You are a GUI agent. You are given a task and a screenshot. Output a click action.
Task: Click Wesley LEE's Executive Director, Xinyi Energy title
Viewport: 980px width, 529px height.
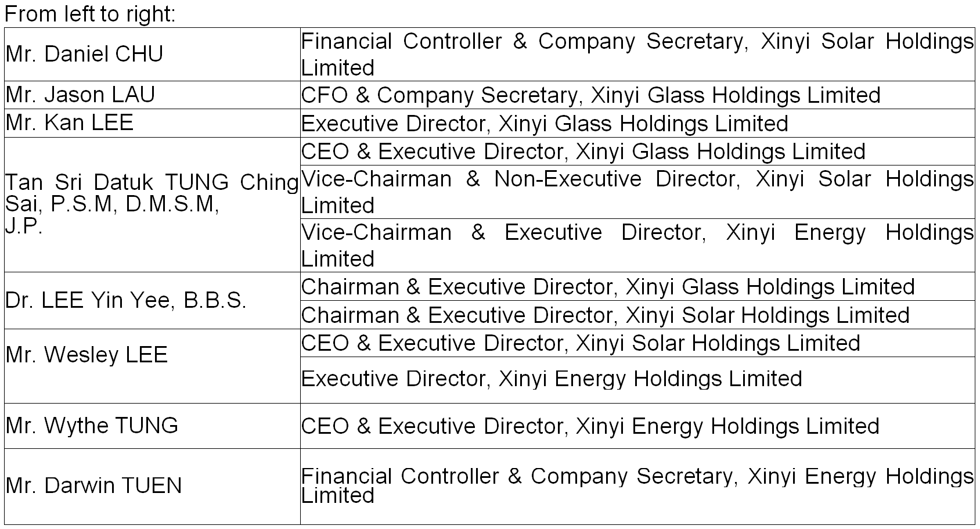coord(552,379)
